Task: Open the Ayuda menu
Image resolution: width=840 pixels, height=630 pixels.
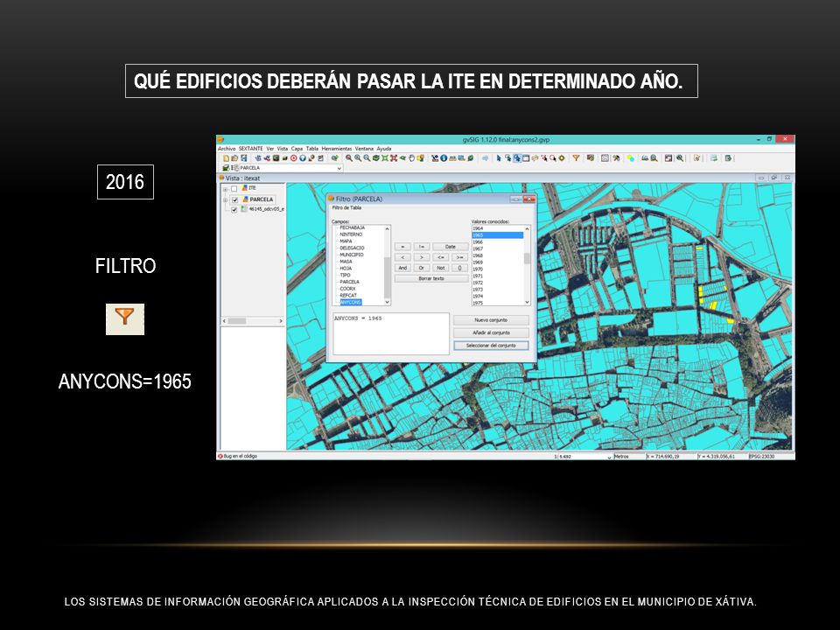Action: click(384, 149)
